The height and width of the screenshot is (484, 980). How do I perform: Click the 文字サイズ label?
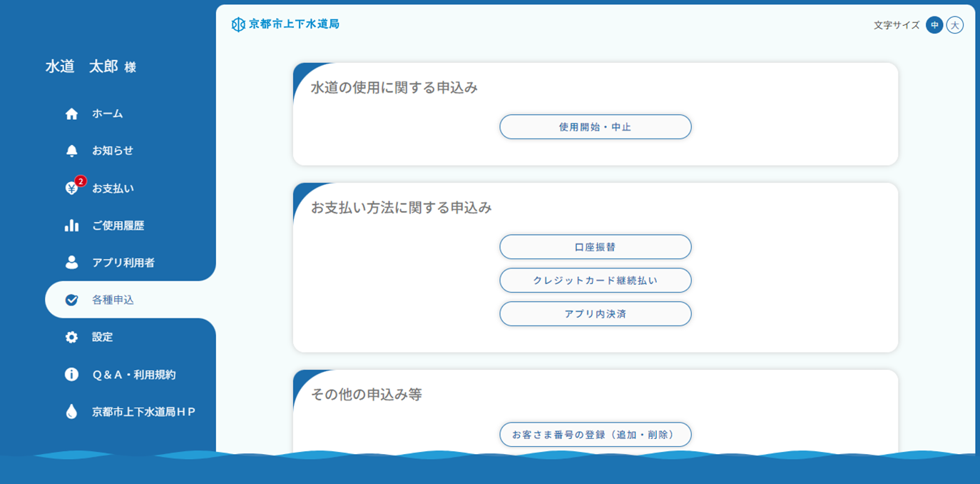click(897, 25)
